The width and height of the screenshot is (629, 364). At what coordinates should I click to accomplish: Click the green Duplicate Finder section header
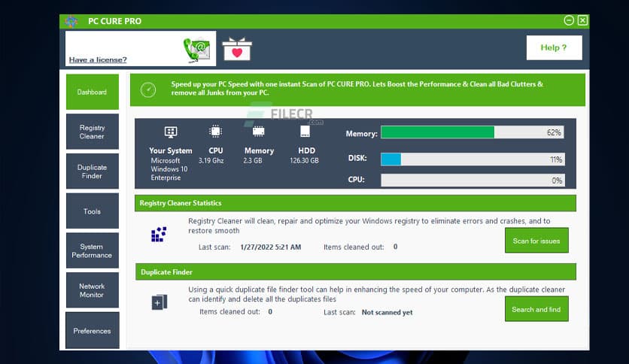355,271
